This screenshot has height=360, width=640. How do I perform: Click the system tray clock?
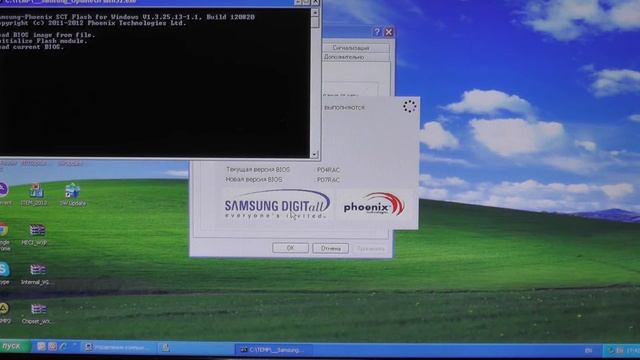point(633,350)
